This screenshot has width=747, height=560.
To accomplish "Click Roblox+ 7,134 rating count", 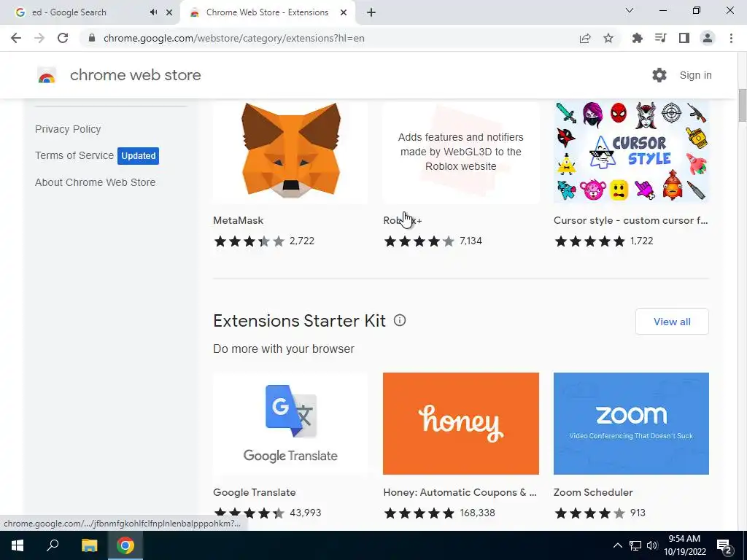I will click(x=471, y=241).
